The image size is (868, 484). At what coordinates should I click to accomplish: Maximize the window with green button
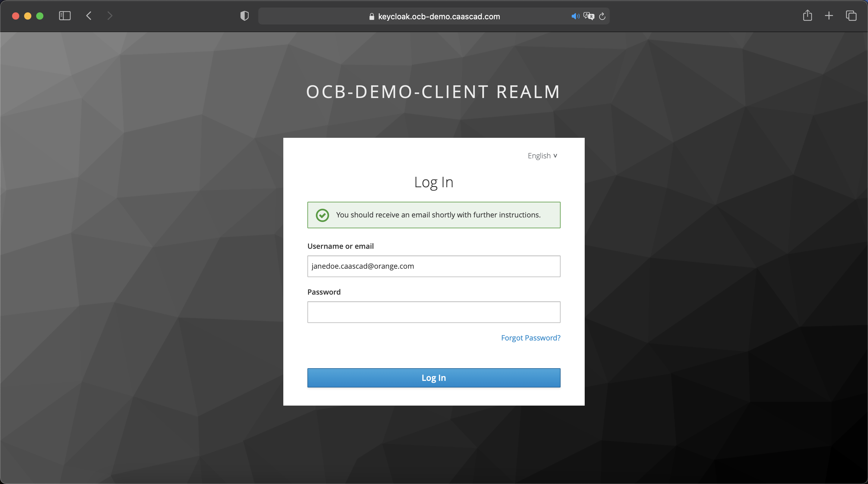(40, 16)
